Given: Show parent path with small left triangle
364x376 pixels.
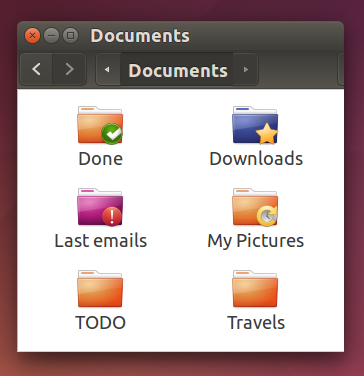Looking at the screenshot, I should pyautogui.click(x=107, y=69).
